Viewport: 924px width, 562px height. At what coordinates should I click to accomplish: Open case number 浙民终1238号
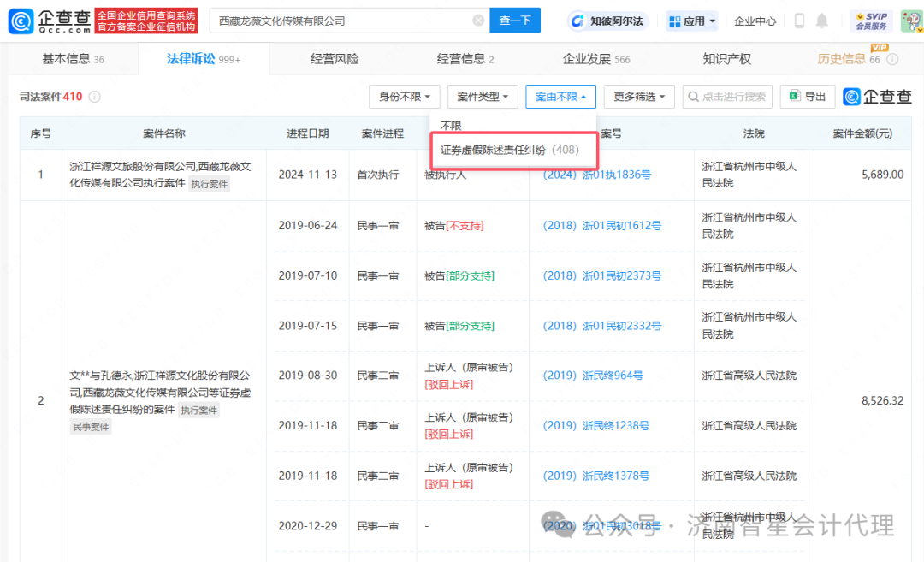[x=596, y=425]
